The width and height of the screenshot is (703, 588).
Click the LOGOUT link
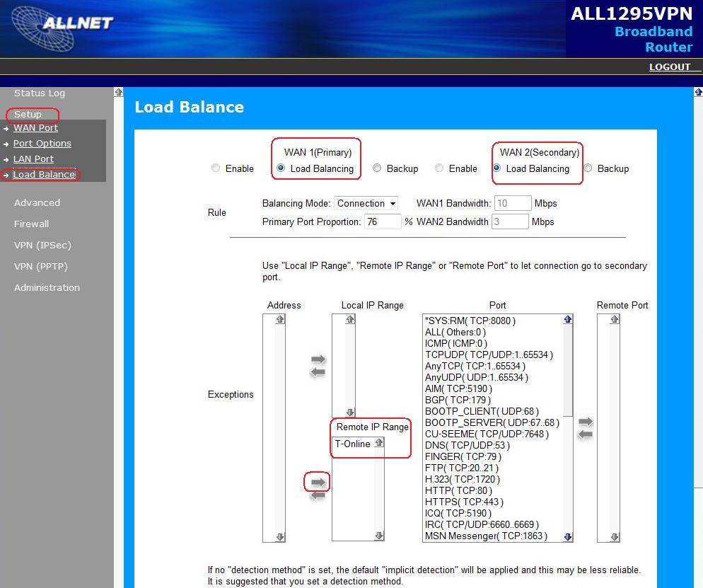pos(670,67)
